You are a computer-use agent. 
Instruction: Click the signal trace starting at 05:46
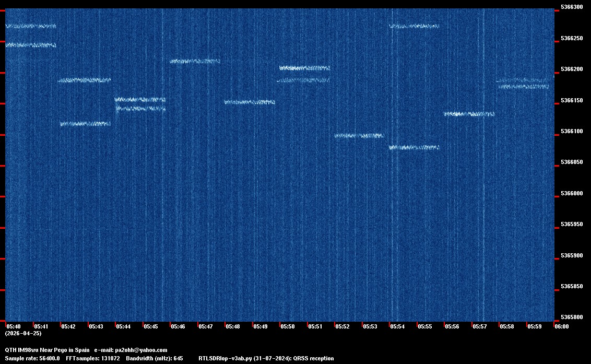[x=195, y=61]
